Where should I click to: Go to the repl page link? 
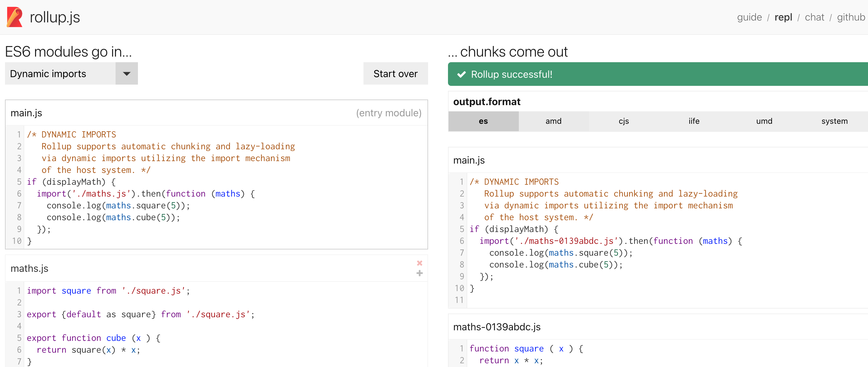(x=783, y=17)
